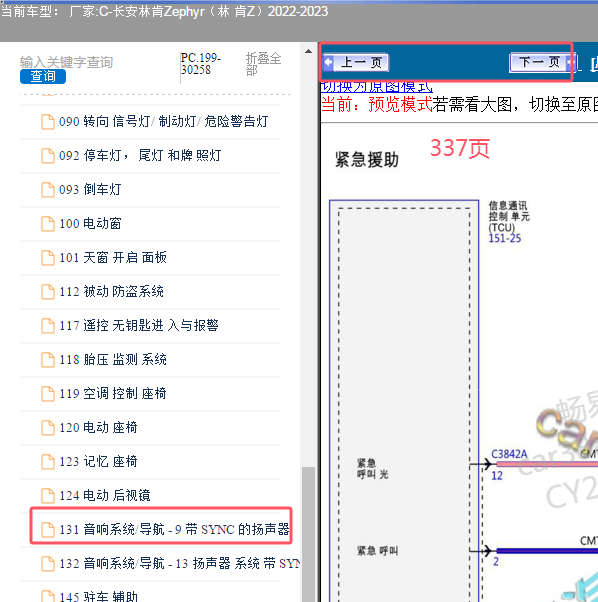The image size is (598, 602).
Task: Click page icon beside 145 驻车辅助
Action: pyautogui.click(x=48, y=596)
